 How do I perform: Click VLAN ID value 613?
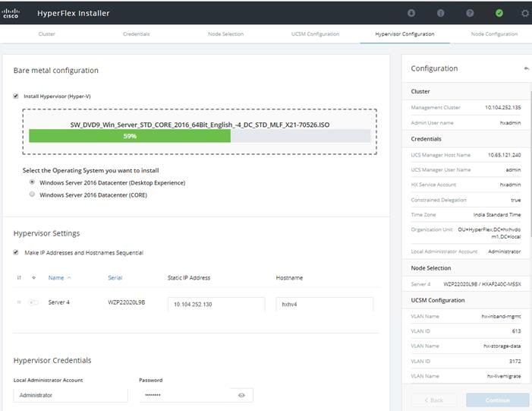tap(516, 330)
